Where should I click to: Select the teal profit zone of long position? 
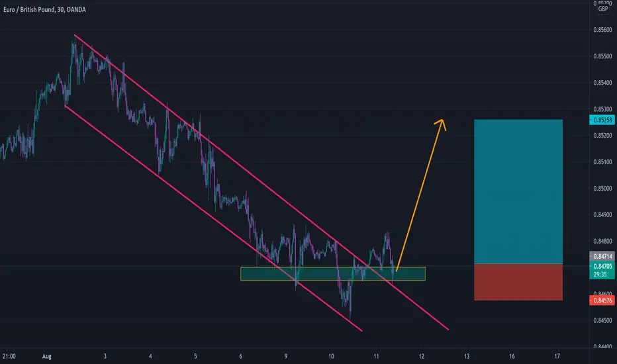point(518,192)
